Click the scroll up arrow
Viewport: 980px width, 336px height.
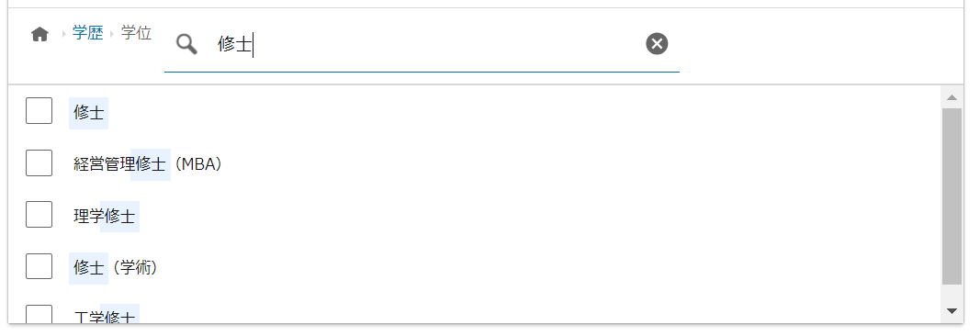pos(952,97)
